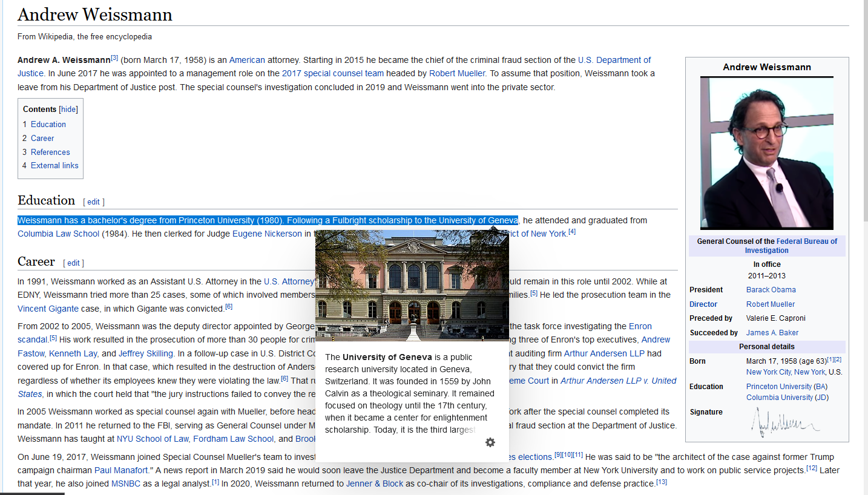This screenshot has height=495, width=868.
Task: Open the Robert Mueller link in intro paragraph
Action: pos(457,73)
